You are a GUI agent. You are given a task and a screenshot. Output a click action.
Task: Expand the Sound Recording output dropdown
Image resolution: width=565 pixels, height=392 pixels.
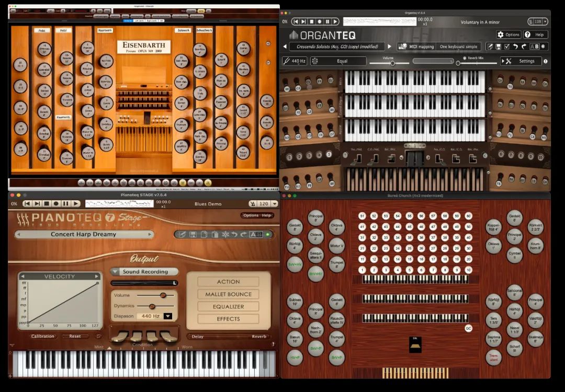pos(115,272)
